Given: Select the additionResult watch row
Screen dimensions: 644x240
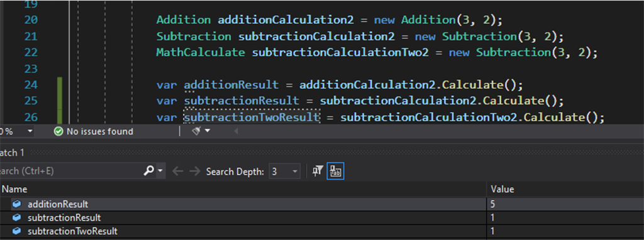Looking at the screenshot, I should coord(322,203).
